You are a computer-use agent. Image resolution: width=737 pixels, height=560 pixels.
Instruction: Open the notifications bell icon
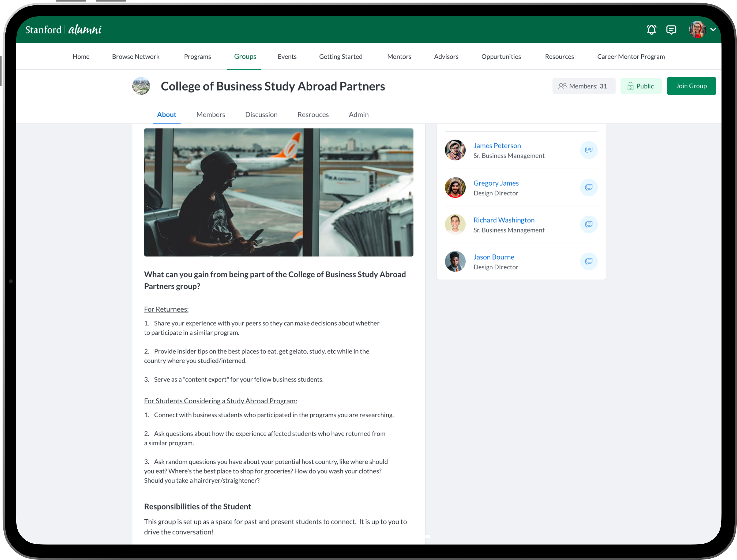point(651,30)
